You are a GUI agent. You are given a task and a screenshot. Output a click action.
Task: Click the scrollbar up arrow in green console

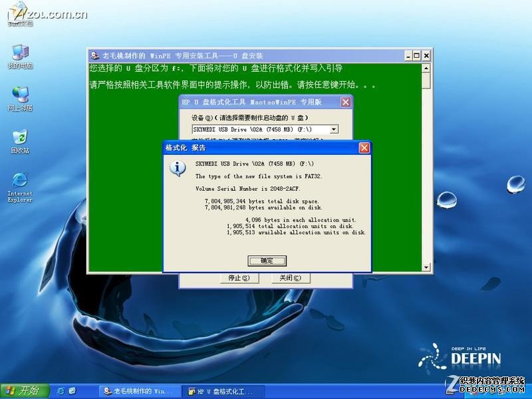point(426,68)
